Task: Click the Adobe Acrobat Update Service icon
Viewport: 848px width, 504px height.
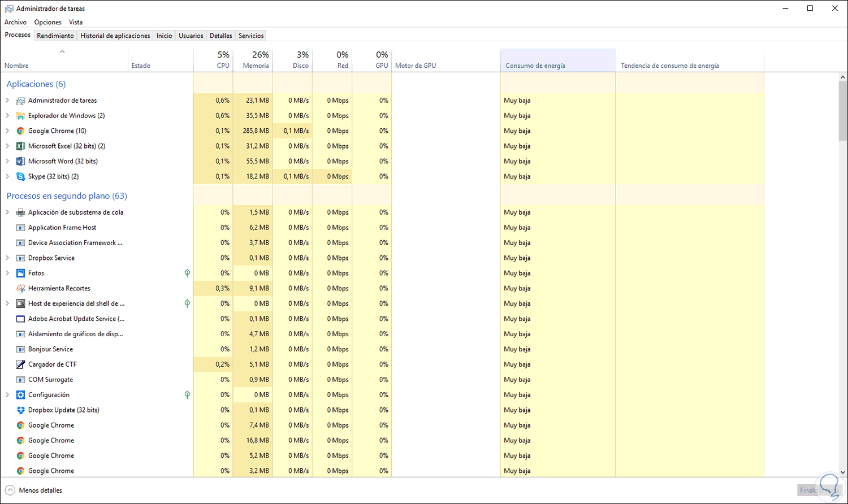Action: (x=20, y=319)
